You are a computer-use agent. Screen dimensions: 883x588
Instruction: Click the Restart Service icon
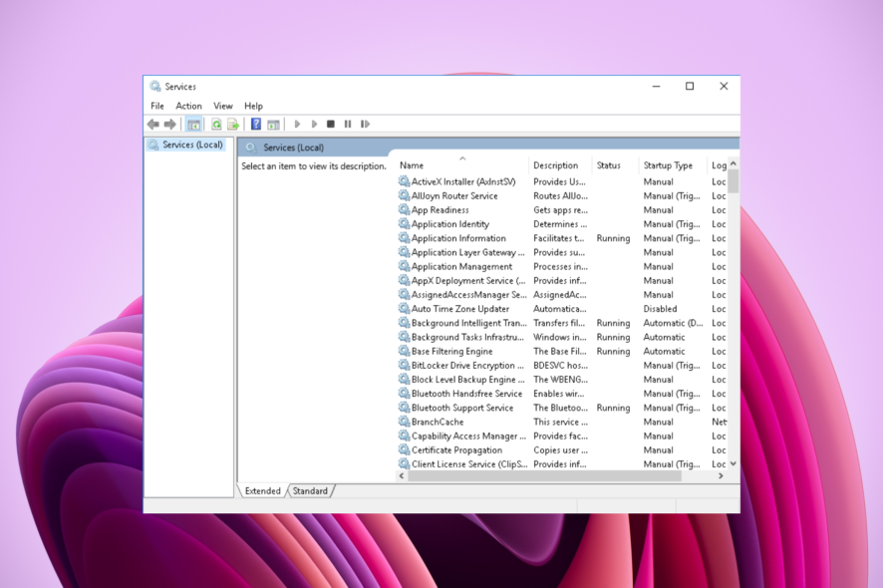[x=365, y=124]
